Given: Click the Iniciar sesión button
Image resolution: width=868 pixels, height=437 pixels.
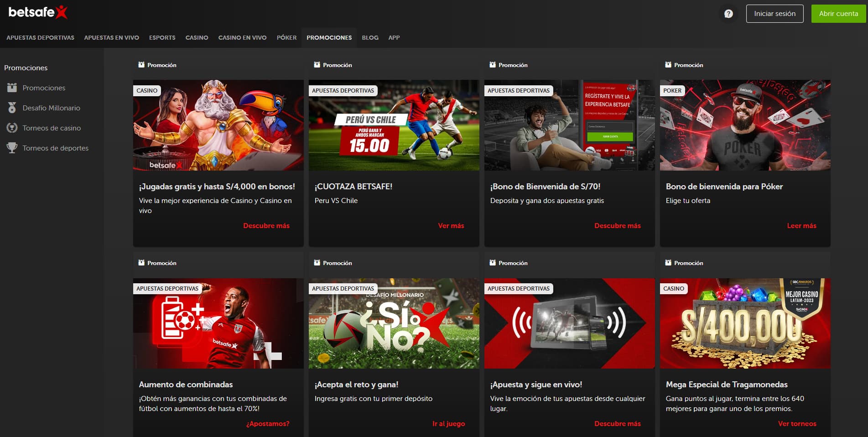Looking at the screenshot, I should point(774,13).
